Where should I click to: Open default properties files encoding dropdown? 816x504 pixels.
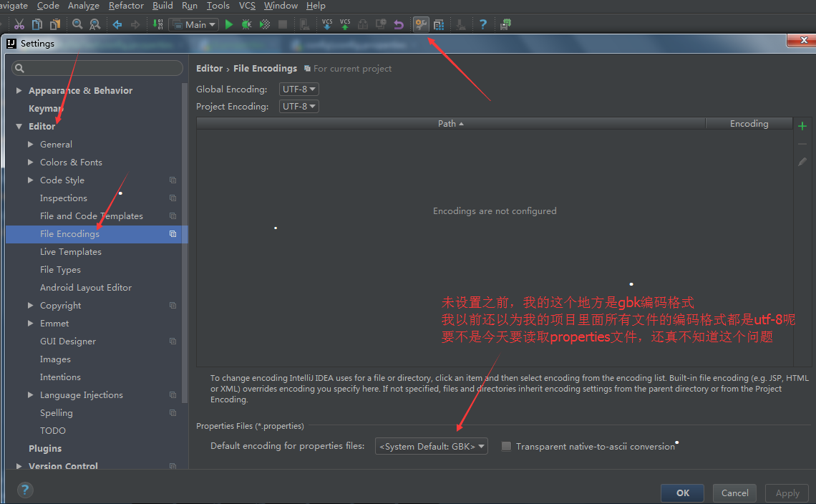click(432, 446)
